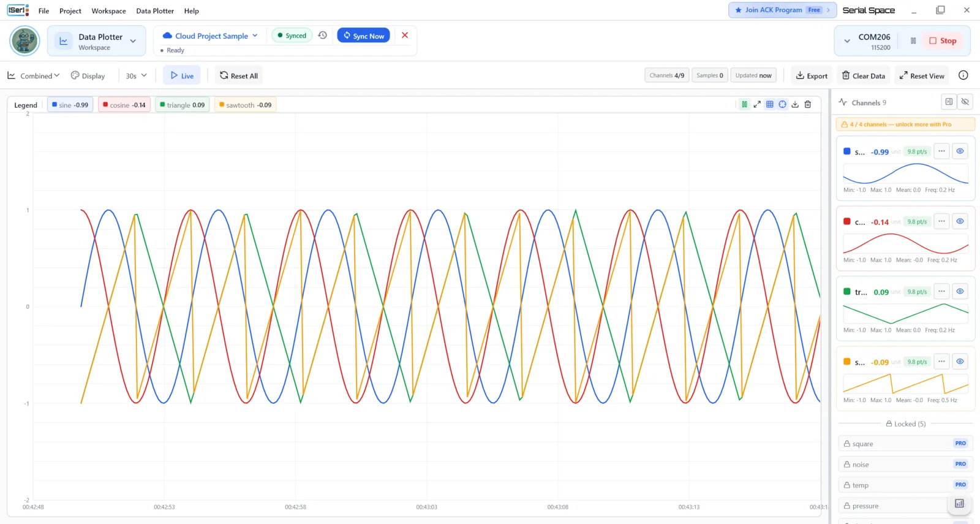
Task: Open the Help menu
Action: (x=191, y=11)
